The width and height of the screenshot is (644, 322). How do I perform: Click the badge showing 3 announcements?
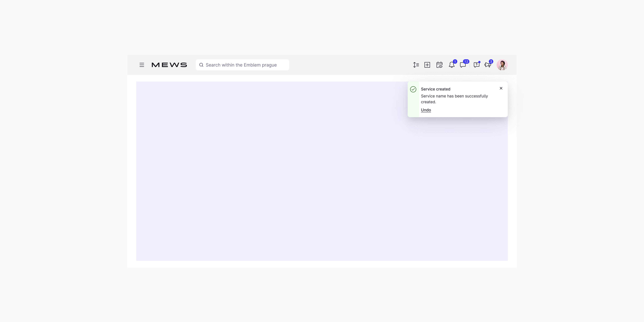click(x=491, y=62)
